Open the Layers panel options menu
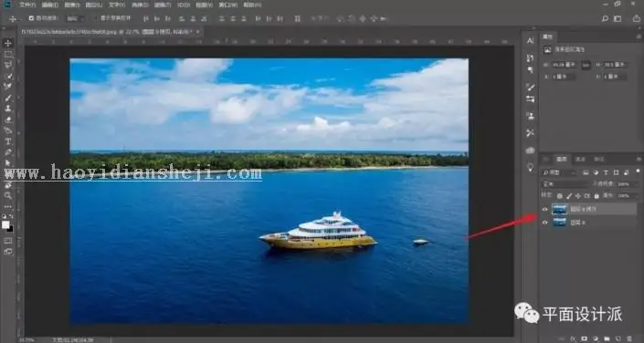The height and width of the screenshot is (343, 644). coord(639,160)
